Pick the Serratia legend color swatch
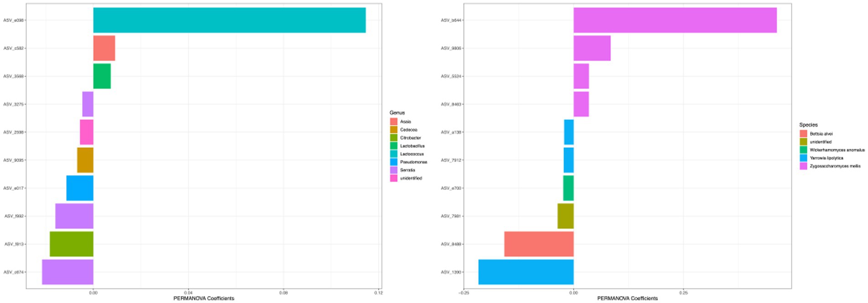Viewport: 868px width, 303px height. [393, 170]
